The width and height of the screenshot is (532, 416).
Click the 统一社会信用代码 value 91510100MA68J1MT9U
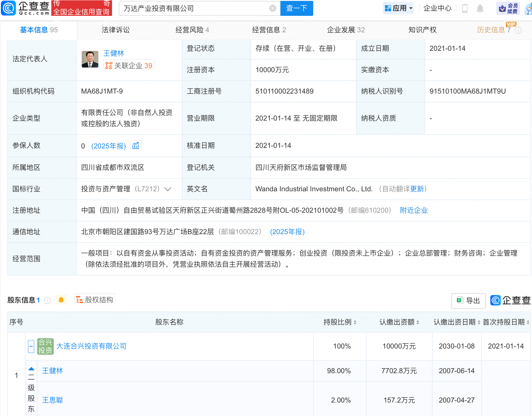click(x=467, y=91)
